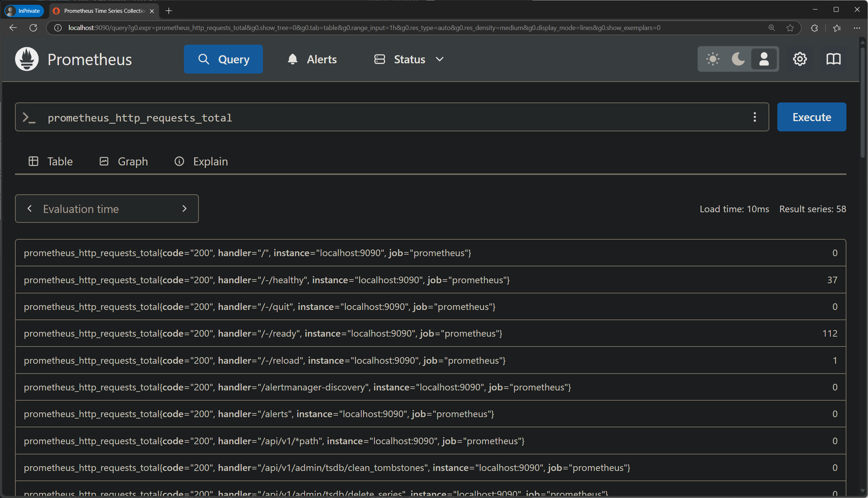Screen dimensions: 868x498
Task: Select the clean_tombstones handler result row
Action: (431, 468)
